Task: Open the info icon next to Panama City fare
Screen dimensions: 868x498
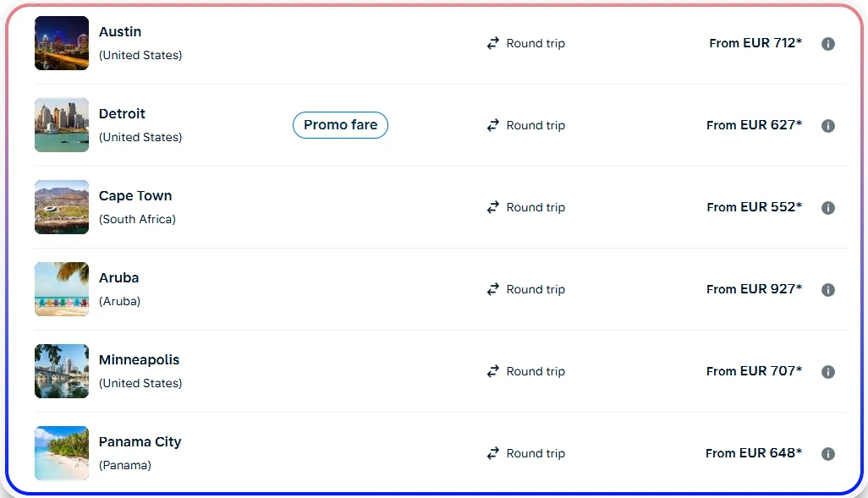Action: 828,453
